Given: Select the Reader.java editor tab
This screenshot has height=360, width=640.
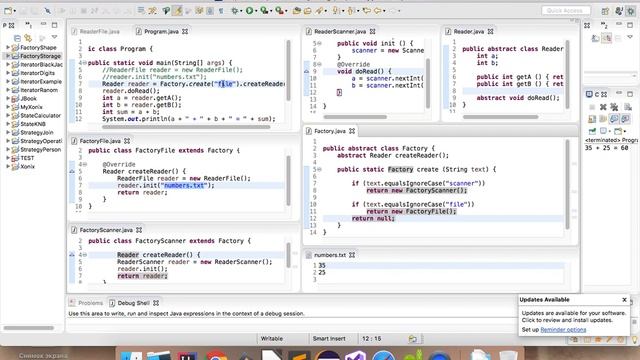Looking at the screenshot, I should (x=468, y=31).
